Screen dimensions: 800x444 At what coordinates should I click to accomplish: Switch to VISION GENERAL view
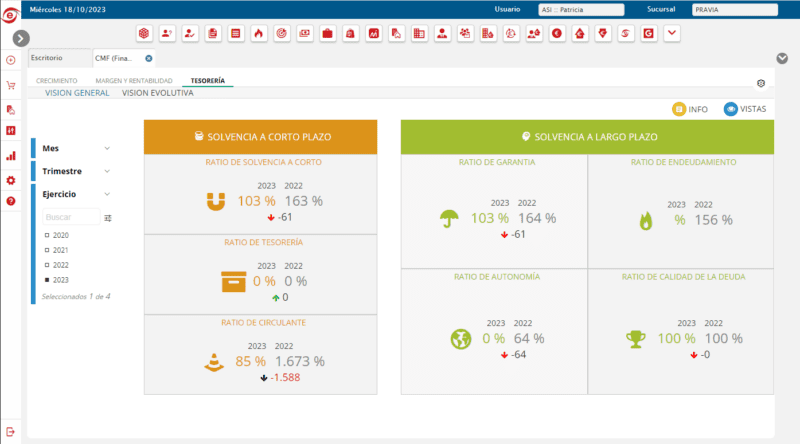pyautogui.click(x=77, y=93)
